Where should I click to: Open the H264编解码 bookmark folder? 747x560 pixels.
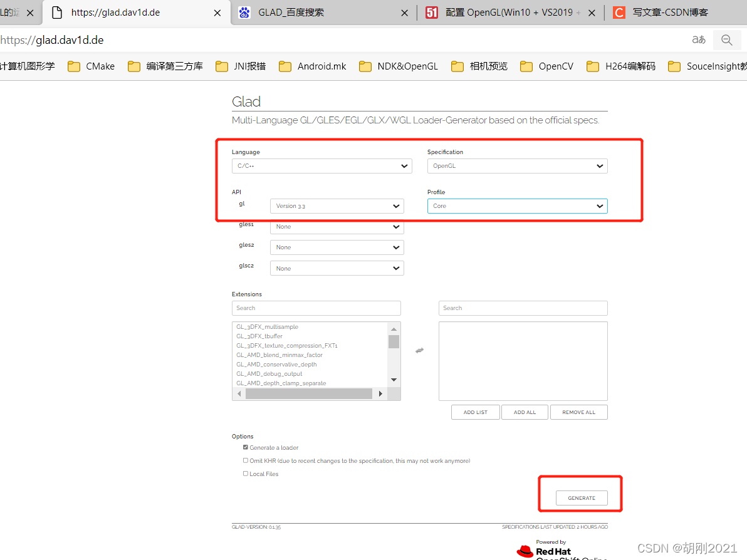(621, 66)
